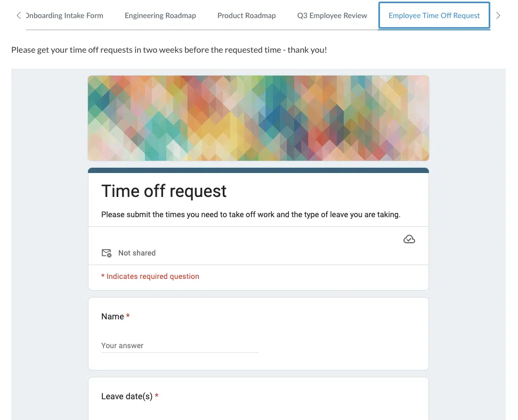Select the Product Roadmap tab

click(246, 15)
